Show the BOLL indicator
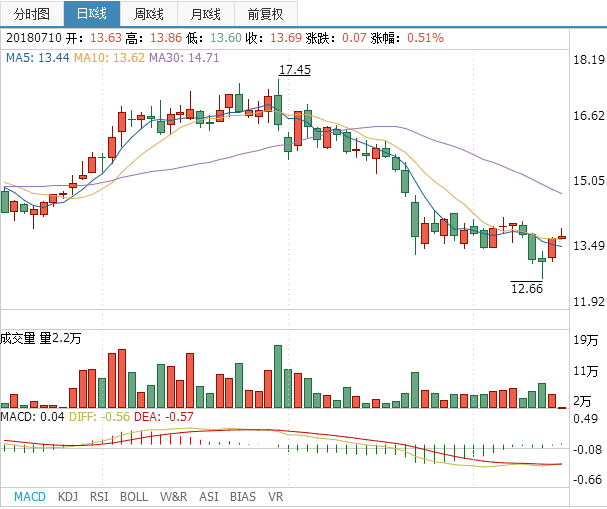This screenshot has width=607, height=509. click(x=134, y=497)
